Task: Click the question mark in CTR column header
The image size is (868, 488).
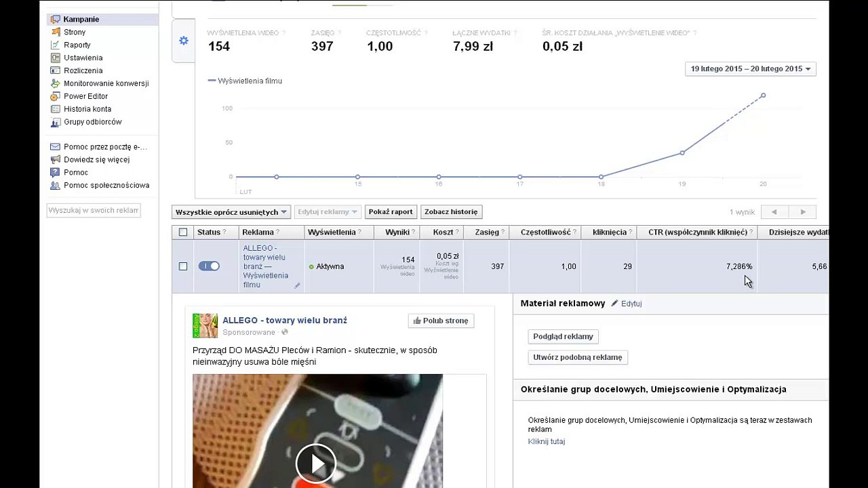Action: pos(752,232)
